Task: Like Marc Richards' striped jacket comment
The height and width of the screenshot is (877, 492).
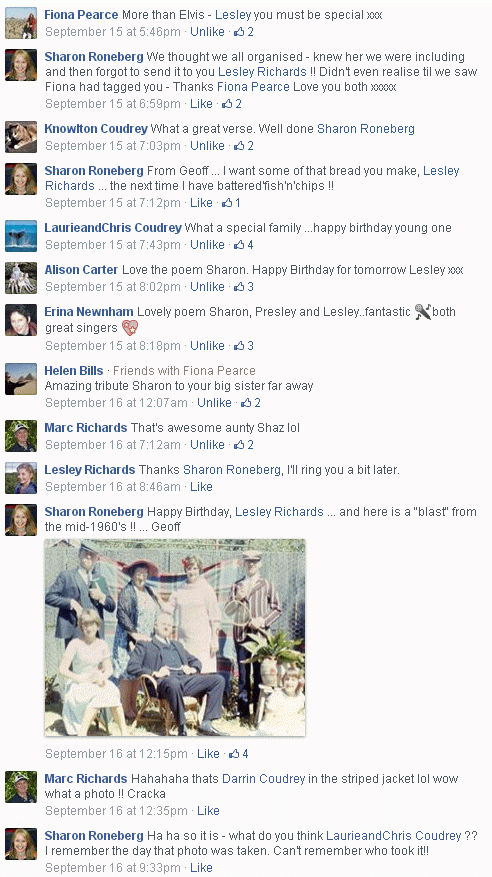Action: [208, 811]
